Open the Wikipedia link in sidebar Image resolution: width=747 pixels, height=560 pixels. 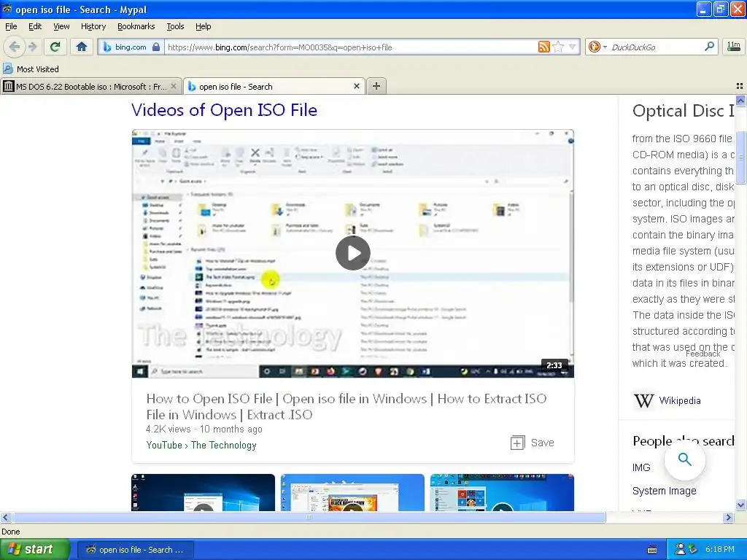pyautogui.click(x=680, y=400)
